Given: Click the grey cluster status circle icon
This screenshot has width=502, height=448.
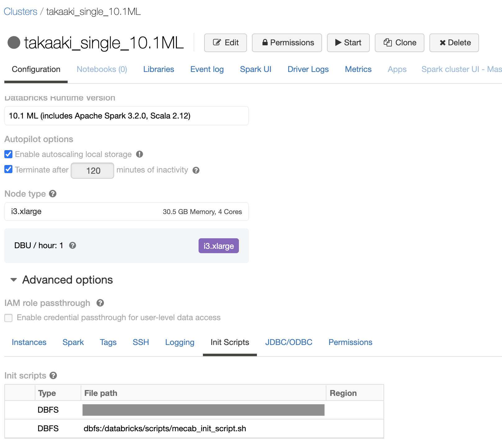Looking at the screenshot, I should pyautogui.click(x=14, y=43).
